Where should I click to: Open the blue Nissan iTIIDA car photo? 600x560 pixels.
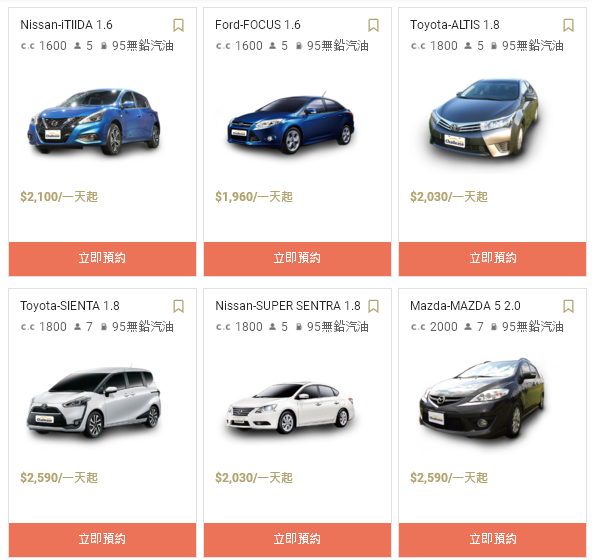point(94,122)
